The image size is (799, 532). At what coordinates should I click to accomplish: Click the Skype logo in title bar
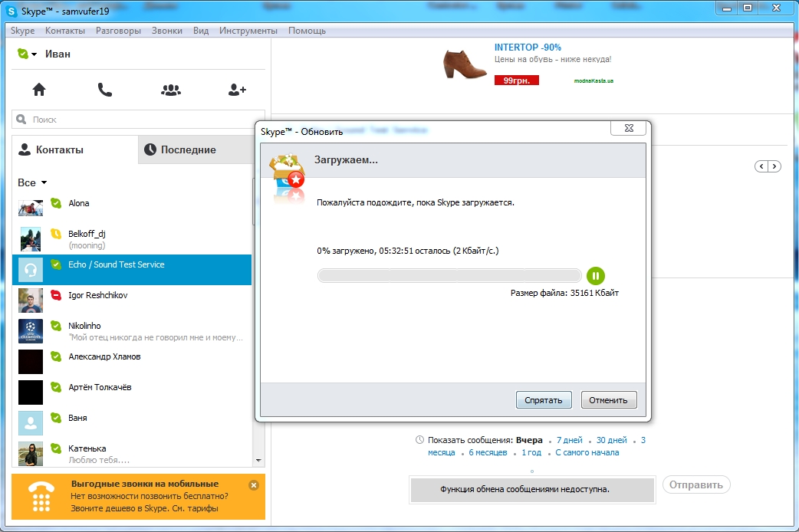tap(12, 11)
